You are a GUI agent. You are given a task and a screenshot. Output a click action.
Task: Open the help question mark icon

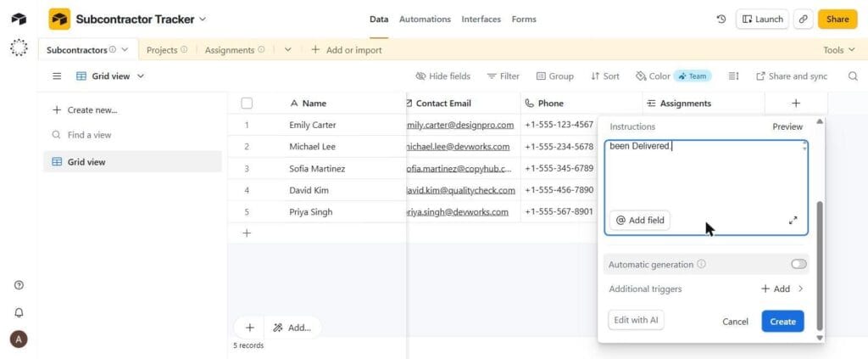click(19, 285)
